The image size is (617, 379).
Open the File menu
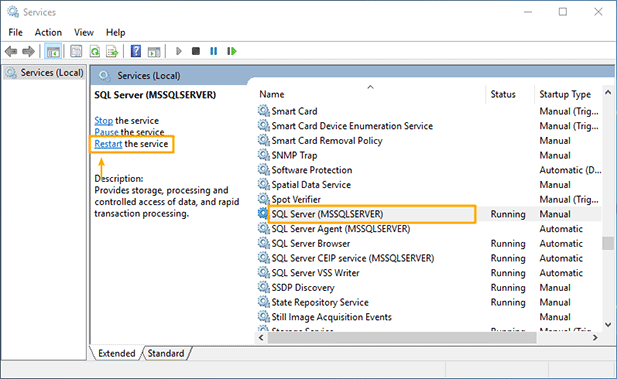(16, 32)
